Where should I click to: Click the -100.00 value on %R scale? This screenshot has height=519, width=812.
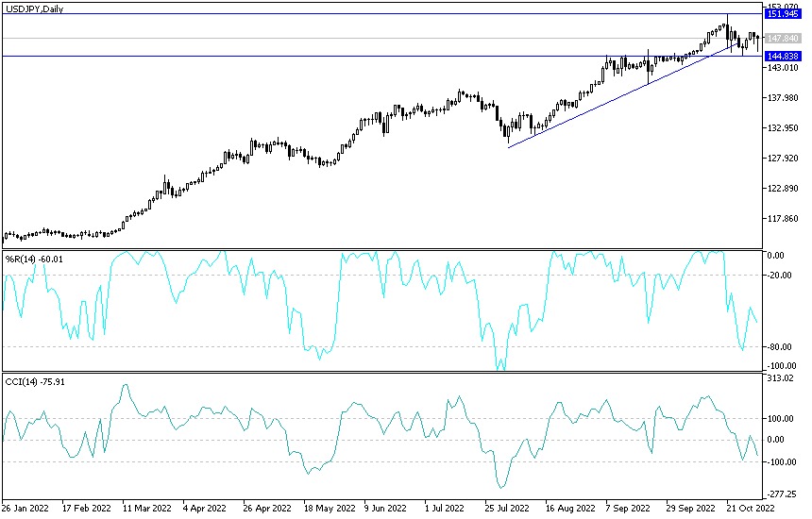(x=782, y=366)
